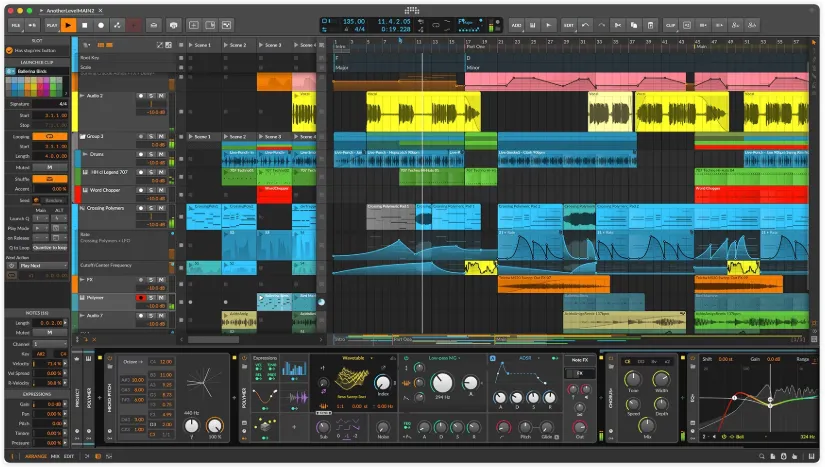Toggle the orange Looping button

(50, 136)
